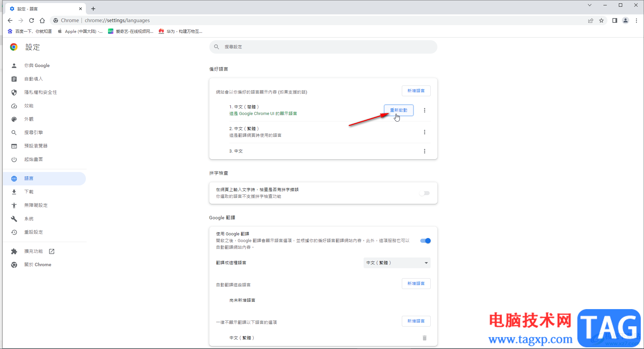Open more actions for 中文（繁體）

[x=425, y=132]
